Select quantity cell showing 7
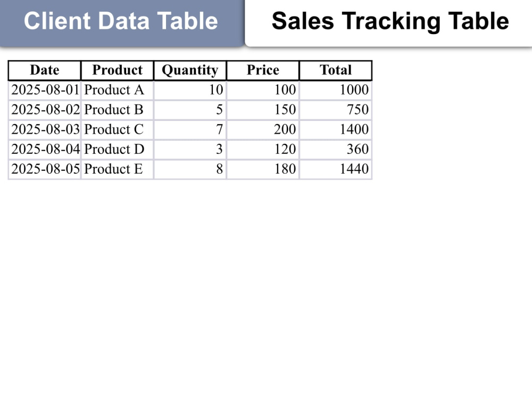Image resolution: width=532 pixels, height=400 pixels. tap(190, 129)
